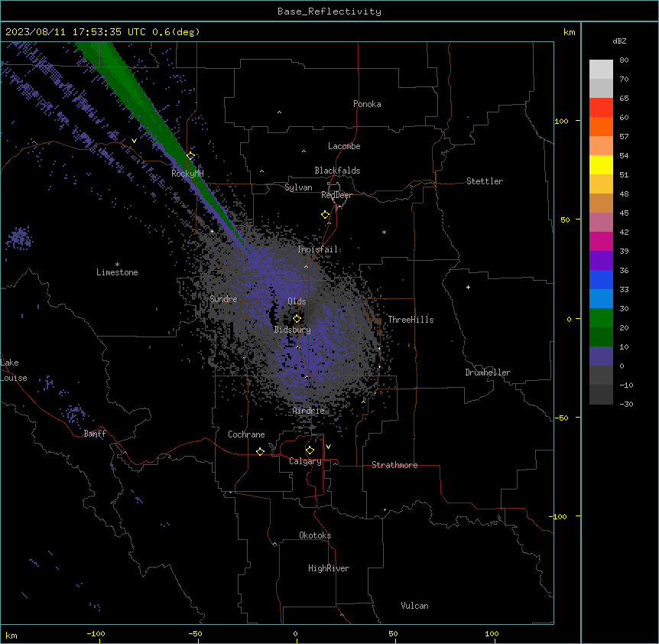Click the yellow diamond marker south of RedDeer

pos(325,215)
